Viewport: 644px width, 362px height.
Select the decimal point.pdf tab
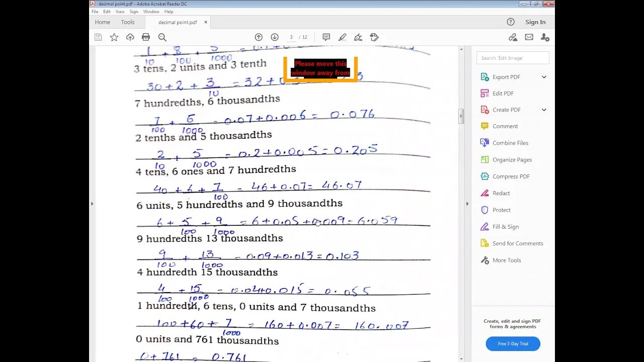[178, 22]
